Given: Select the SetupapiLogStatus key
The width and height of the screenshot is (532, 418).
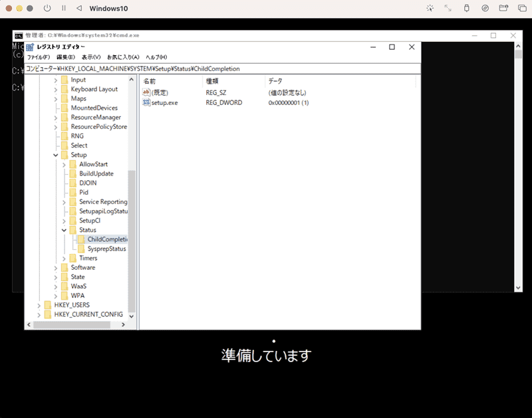Looking at the screenshot, I should [104, 211].
